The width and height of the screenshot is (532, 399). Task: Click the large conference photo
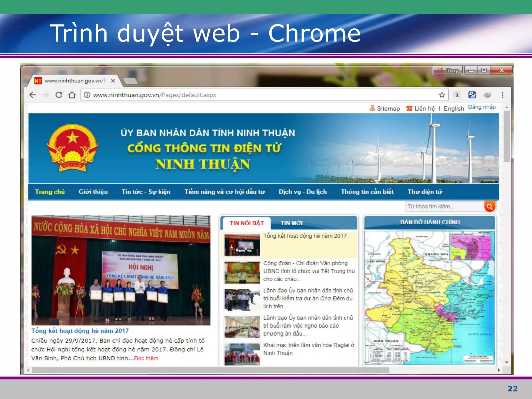click(x=121, y=270)
